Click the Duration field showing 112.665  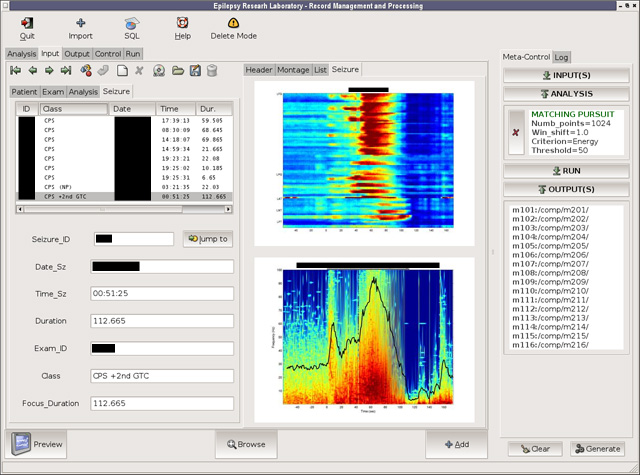point(162,321)
